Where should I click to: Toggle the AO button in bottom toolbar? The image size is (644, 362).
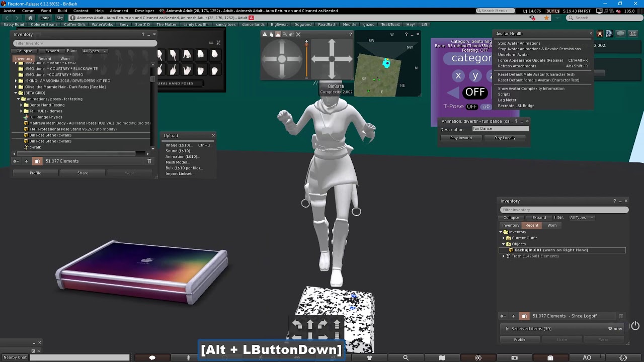coord(587,357)
